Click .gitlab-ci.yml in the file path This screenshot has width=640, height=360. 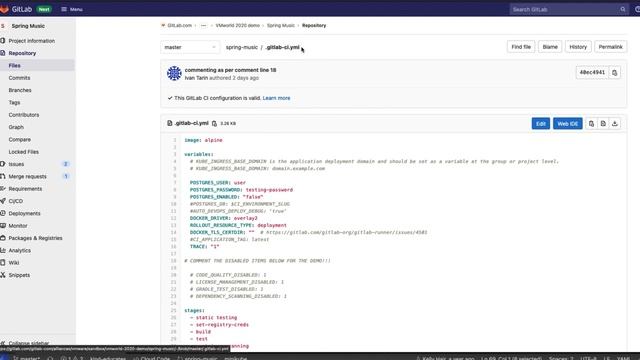click(x=282, y=47)
